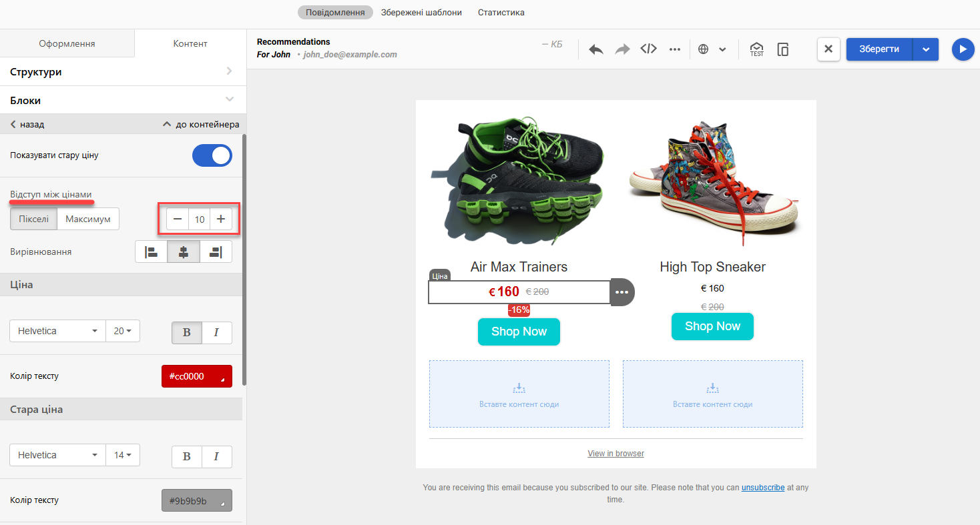
Task: Open the HTML code editor icon
Action: pyautogui.click(x=648, y=49)
